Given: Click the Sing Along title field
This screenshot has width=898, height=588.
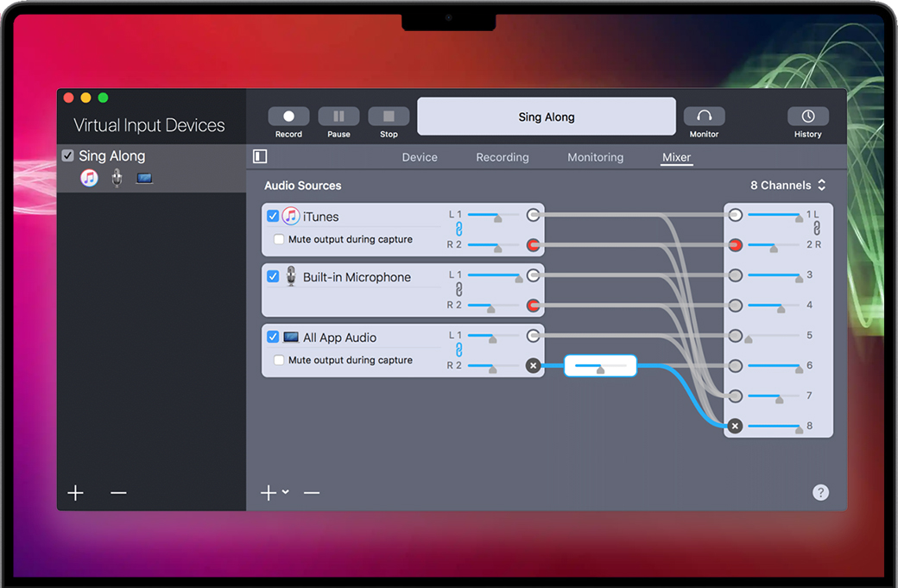Looking at the screenshot, I should tap(547, 117).
